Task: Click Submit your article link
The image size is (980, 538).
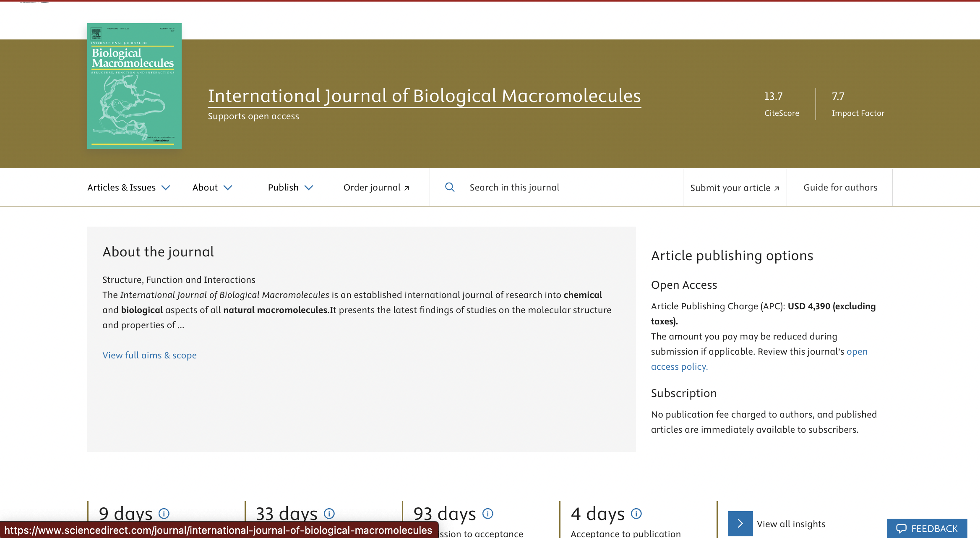Action: [735, 188]
